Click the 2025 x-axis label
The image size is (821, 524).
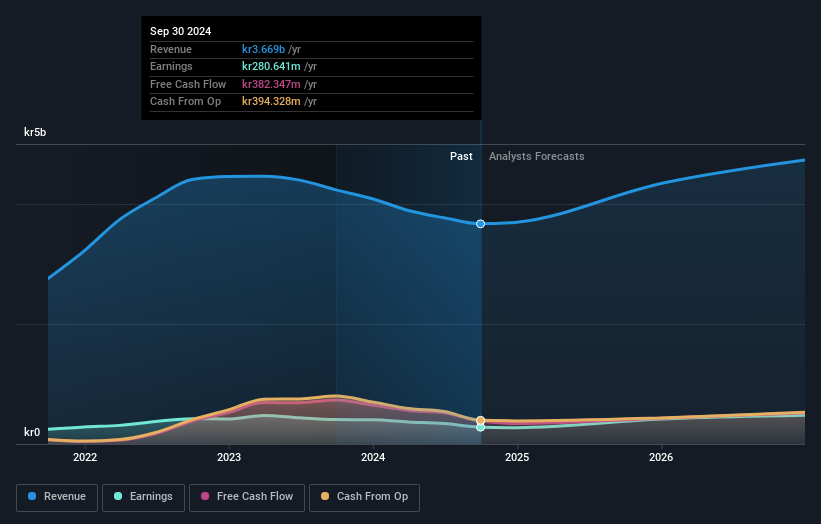point(517,458)
